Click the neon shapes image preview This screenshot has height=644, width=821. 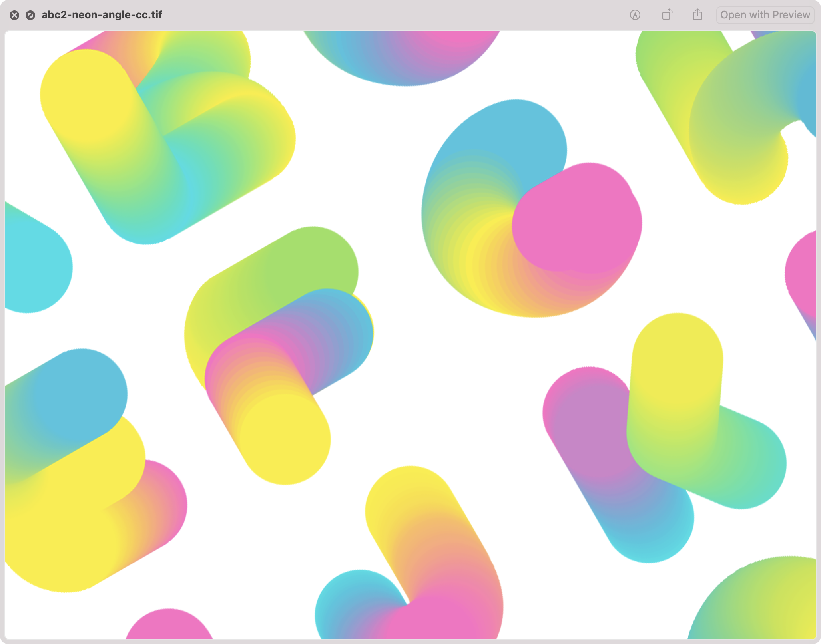[x=410, y=335]
